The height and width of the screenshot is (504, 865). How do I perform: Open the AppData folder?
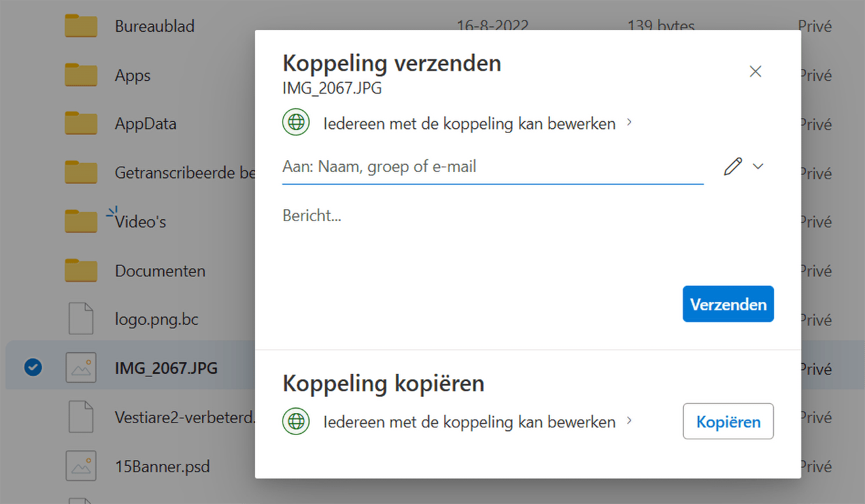[x=146, y=124]
